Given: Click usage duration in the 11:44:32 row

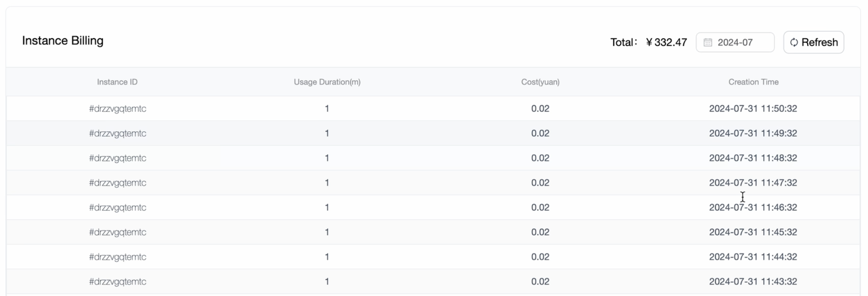Looking at the screenshot, I should (327, 257).
